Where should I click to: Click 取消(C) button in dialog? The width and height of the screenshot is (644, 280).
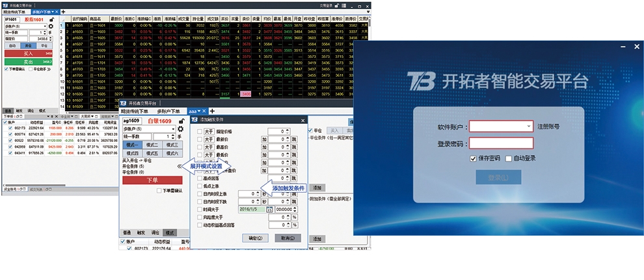(288, 238)
